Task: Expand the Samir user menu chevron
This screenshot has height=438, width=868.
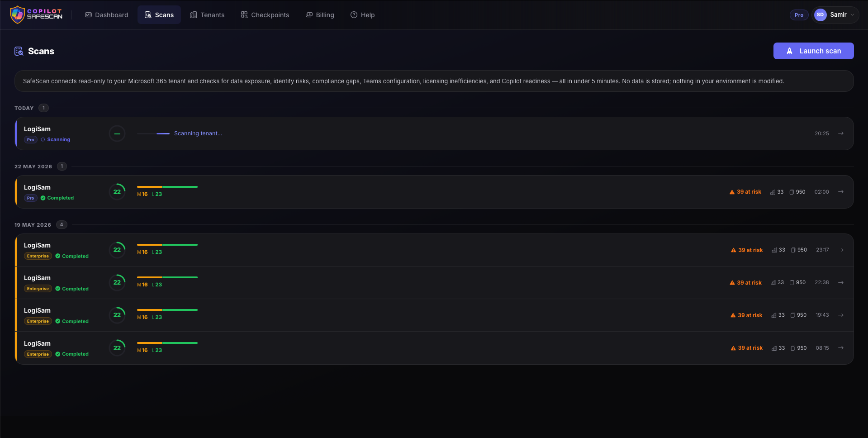Action: point(853,15)
